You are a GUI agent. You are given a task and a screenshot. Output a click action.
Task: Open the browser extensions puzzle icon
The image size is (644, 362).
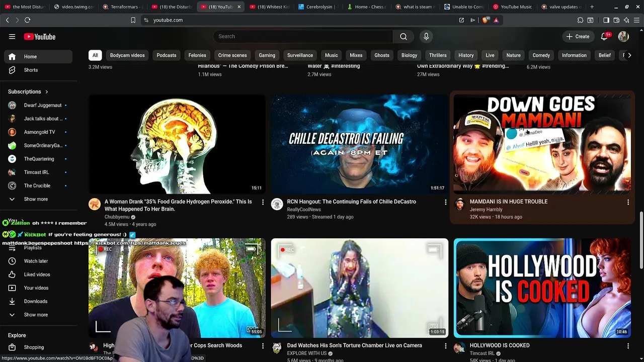click(580, 20)
